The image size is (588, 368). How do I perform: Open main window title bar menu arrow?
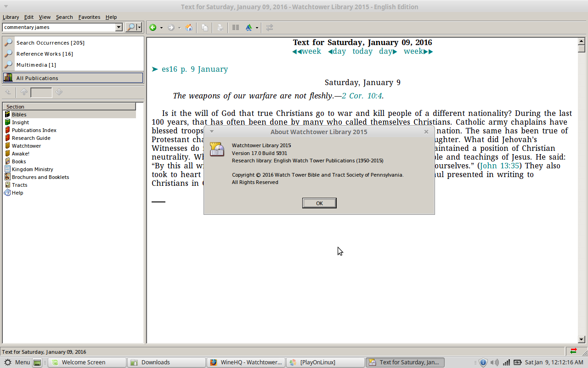click(x=6, y=6)
